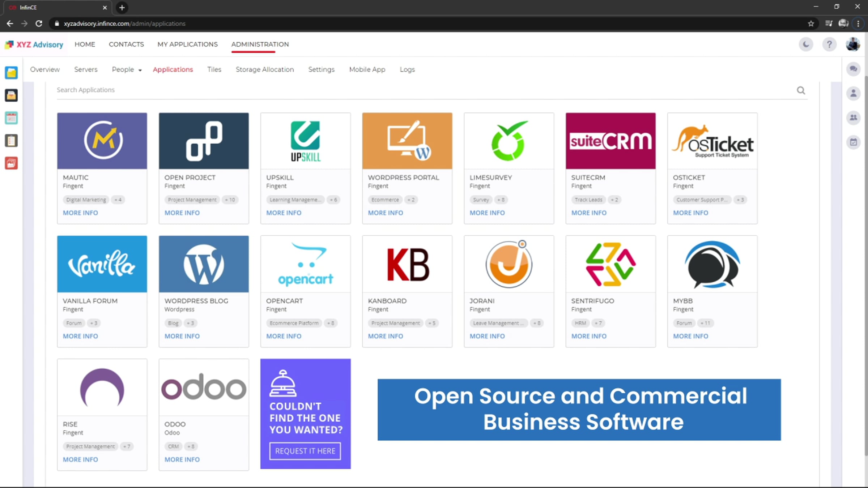Image resolution: width=868 pixels, height=488 pixels.
Task: Click the XYZ Advisory logo
Action: coord(34,44)
